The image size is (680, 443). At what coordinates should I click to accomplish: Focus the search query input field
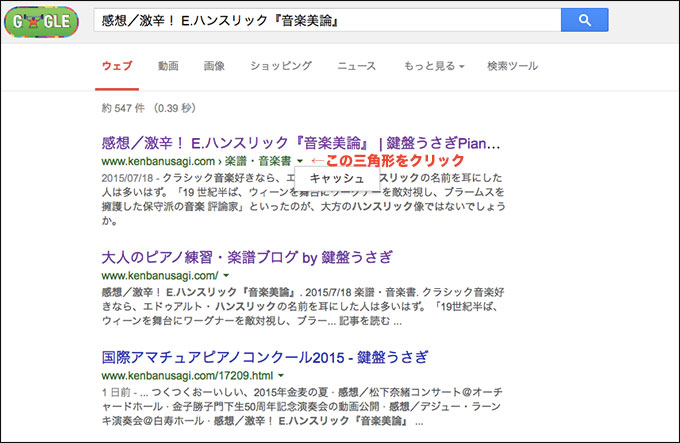coord(327,20)
